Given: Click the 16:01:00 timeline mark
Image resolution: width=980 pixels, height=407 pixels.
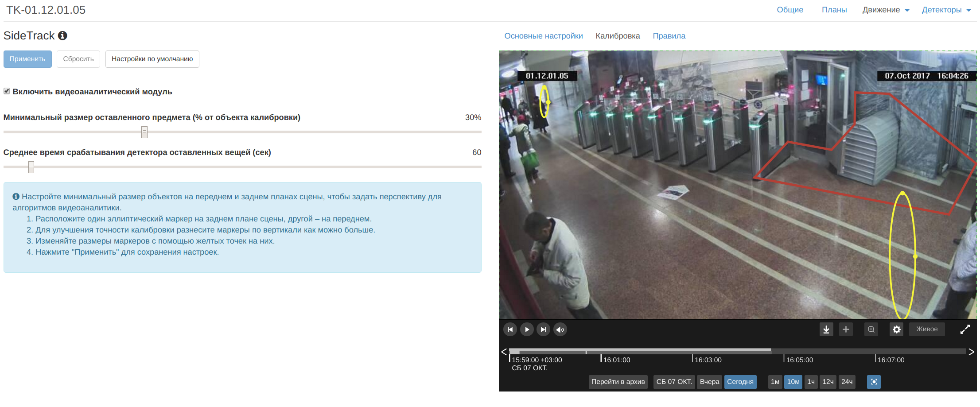Looking at the screenshot, I should point(616,360).
